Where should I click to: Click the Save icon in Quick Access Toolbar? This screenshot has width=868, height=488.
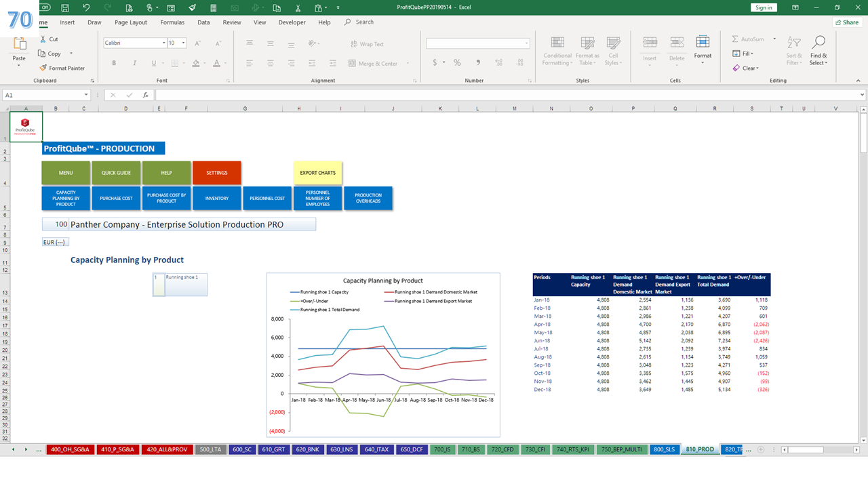pyautogui.click(x=64, y=7)
